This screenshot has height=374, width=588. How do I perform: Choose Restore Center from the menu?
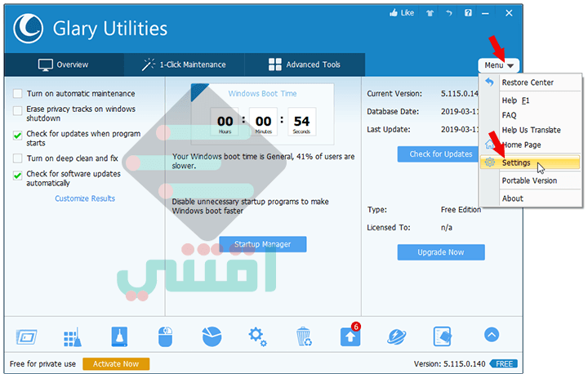coord(530,82)
